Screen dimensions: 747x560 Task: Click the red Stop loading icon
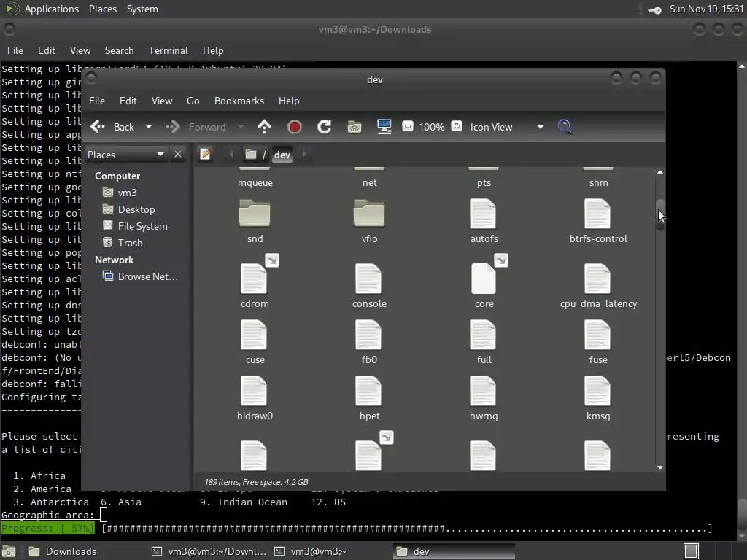pos(295,127)
